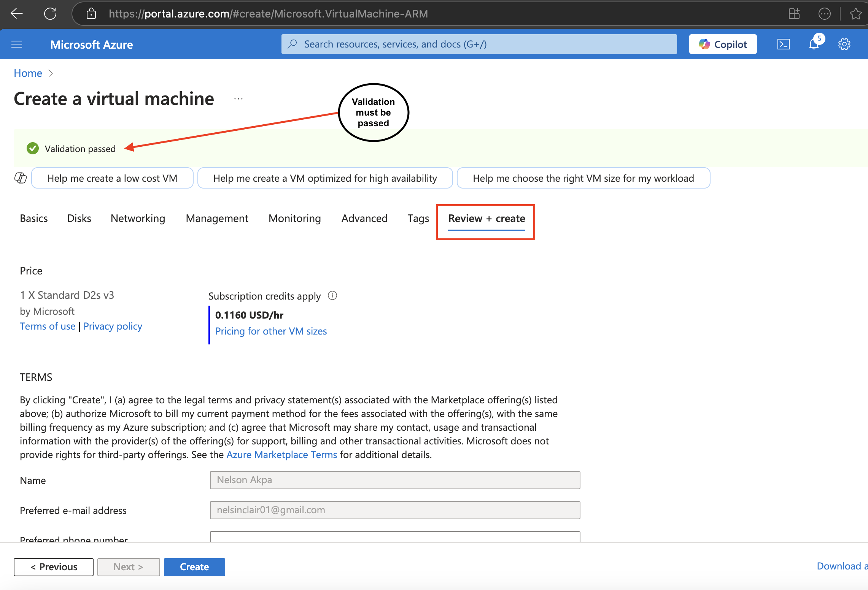Open browser extensions/apps icon

coord(794,14)
